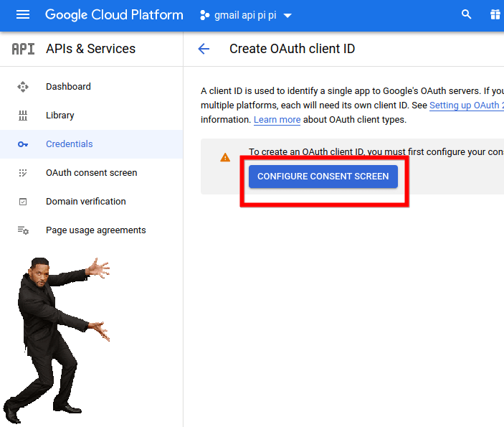Open the free trial gift icon
Viewport: 504px width, 427px height.
pyautogui.click(x=495, y=14)
